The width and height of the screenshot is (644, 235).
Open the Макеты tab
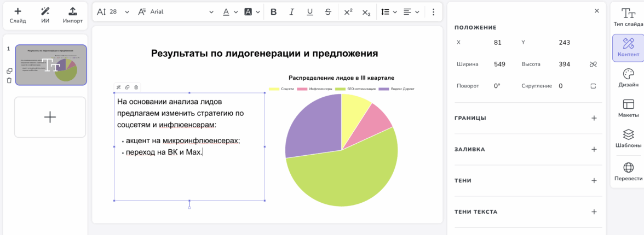628,109
